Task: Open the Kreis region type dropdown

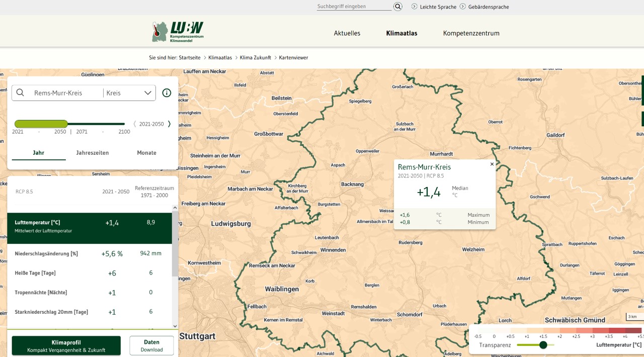Action: pyautogui.click(x=129, y=93)
